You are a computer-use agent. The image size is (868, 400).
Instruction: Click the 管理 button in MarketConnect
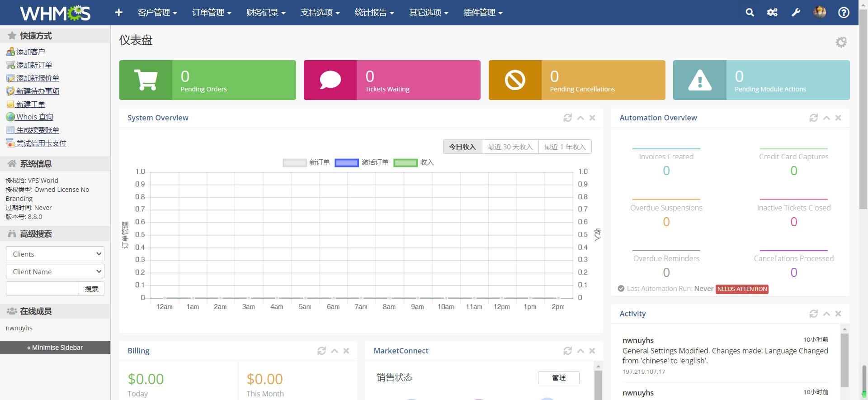(559, 377)
